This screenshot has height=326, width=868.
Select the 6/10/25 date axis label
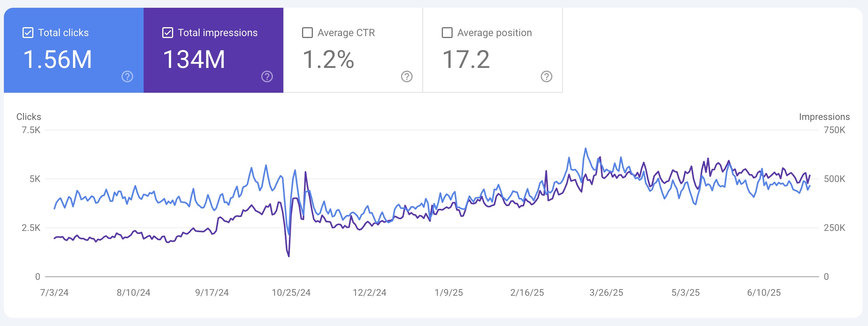click(x=764, y=293)
